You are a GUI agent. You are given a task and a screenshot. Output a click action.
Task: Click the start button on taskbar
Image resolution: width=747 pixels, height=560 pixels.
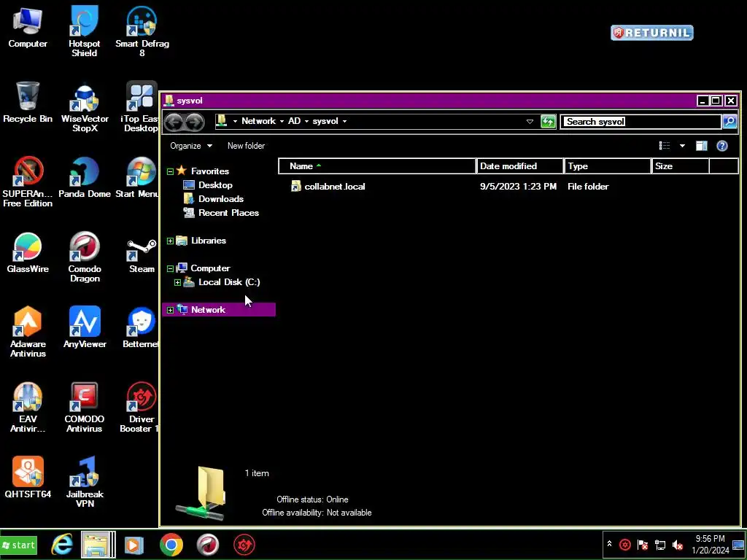tap(18, 545)
